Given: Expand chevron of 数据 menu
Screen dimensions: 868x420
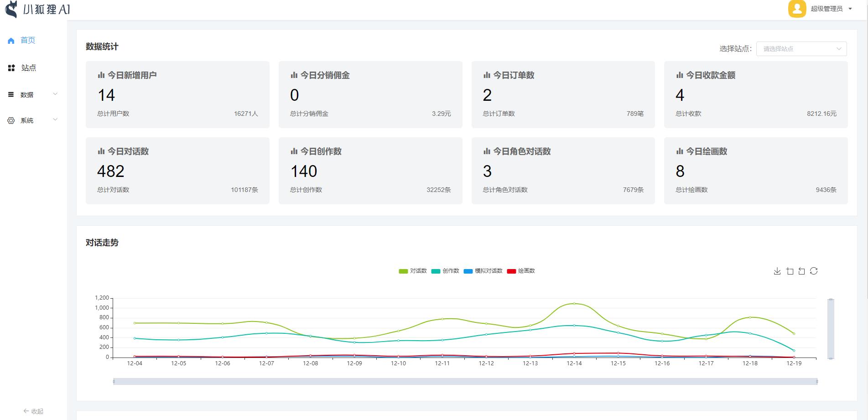Looking at the screenshot, I should pyautogui.click(x=55, y=94).
